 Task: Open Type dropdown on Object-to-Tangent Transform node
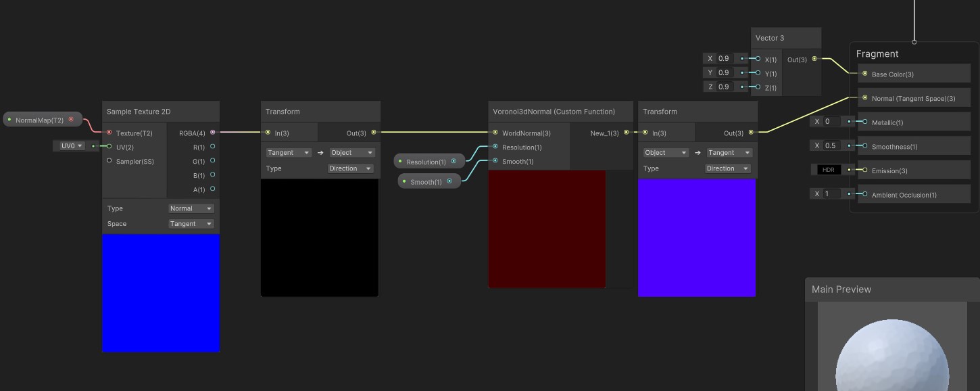point(729,168)
